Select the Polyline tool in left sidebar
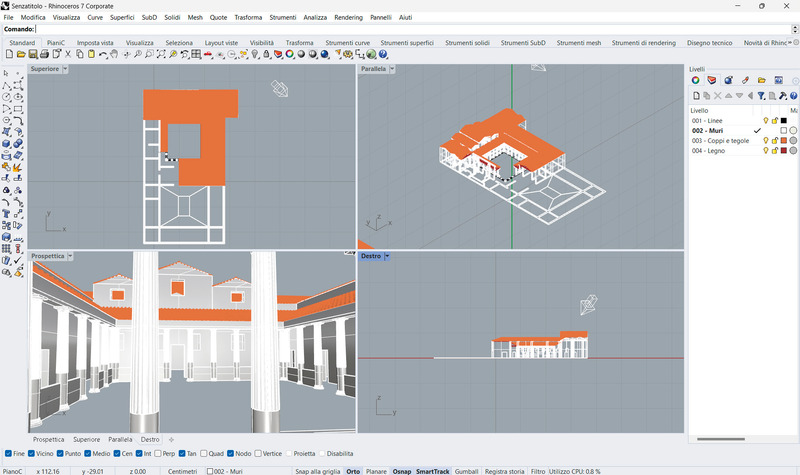 [7, 85]
